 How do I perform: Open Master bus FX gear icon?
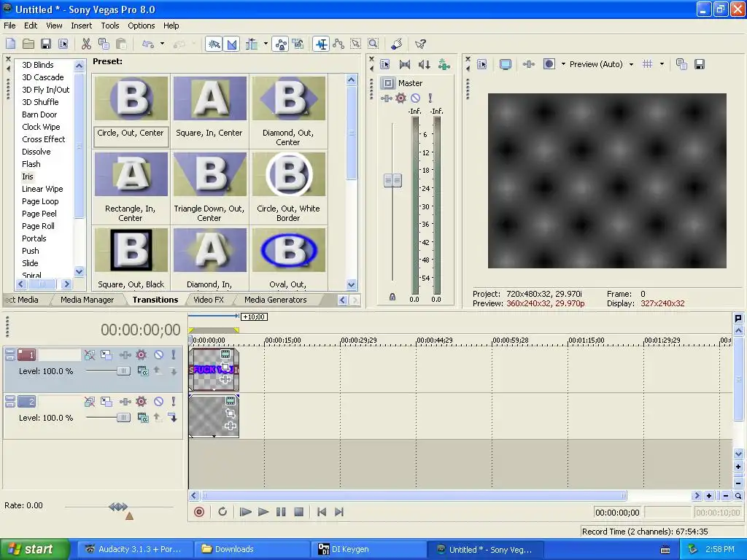(x=401, y=98)
